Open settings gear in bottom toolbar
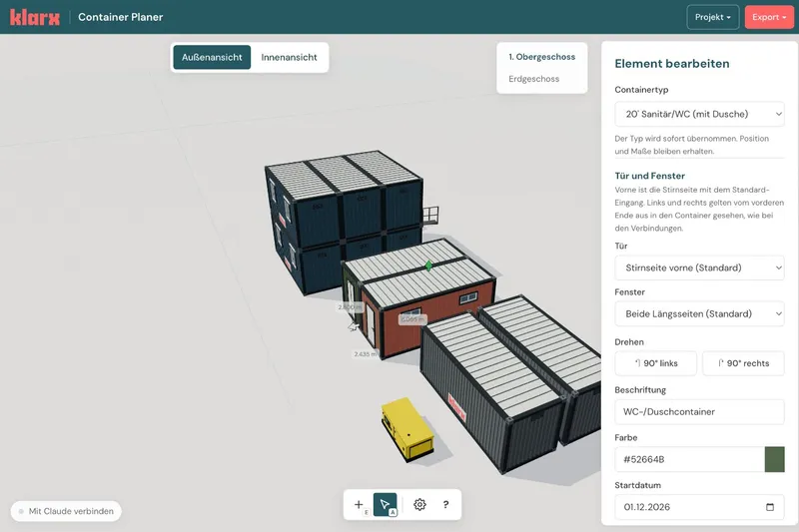 pyautogui.click(x=419, y=504)
